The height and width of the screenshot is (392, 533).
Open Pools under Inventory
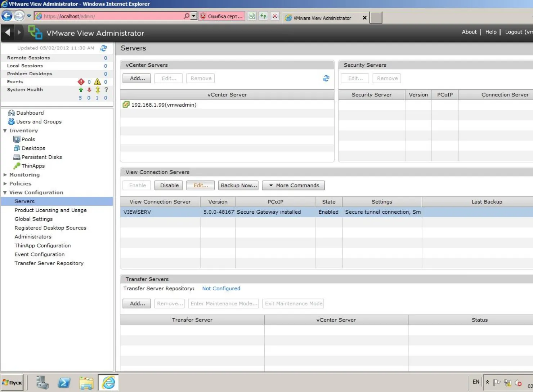click(28, 139)
